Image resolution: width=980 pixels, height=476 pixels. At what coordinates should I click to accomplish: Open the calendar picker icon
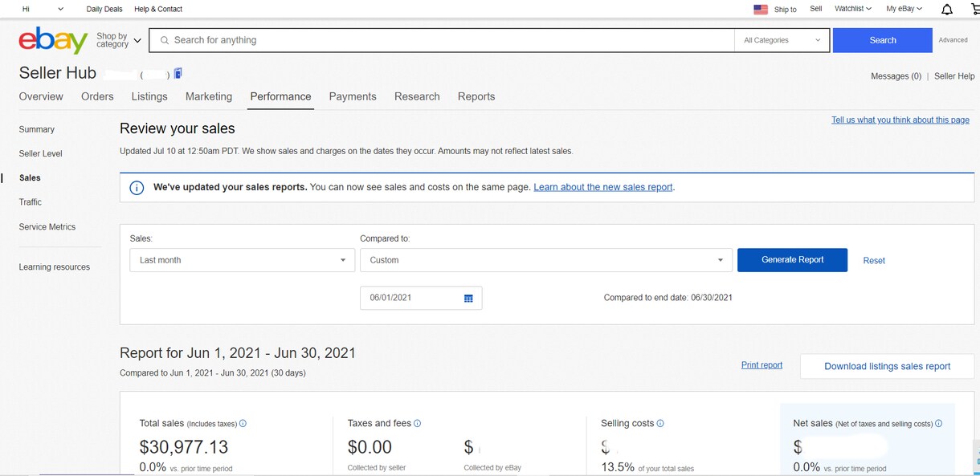pos(468,299)
